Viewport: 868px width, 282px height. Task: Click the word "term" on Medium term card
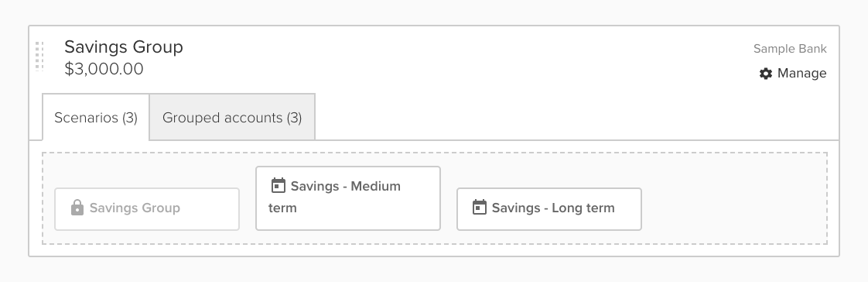(282, 208)
